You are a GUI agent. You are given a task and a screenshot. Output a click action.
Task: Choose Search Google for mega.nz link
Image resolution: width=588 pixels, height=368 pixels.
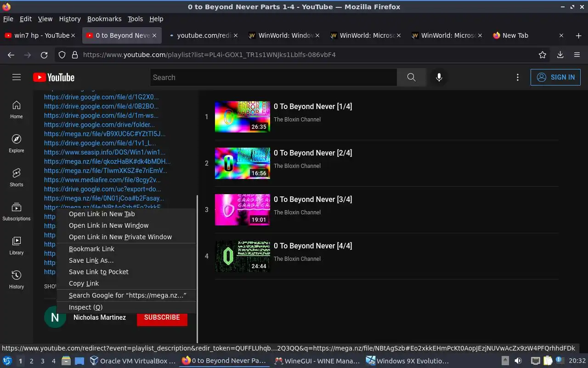click(126, 295)
